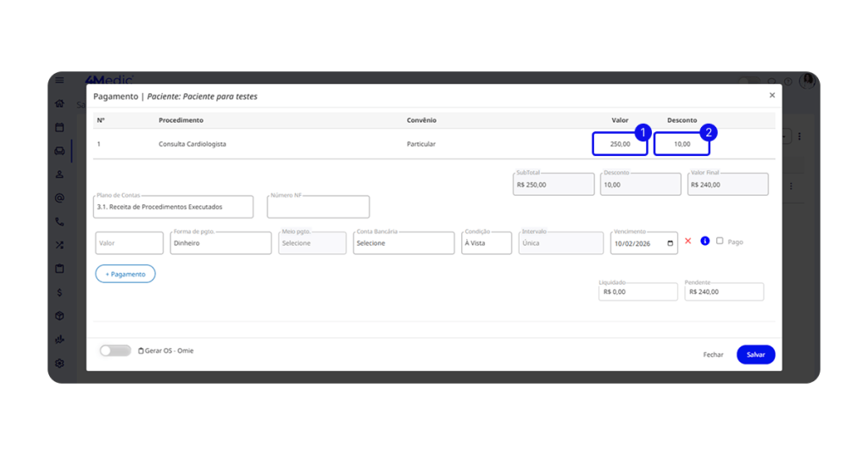Open the Condição dropdown showing À Vista
This screenshot has width=868, height=455.
pyautogui.click(x=487, y=243)
